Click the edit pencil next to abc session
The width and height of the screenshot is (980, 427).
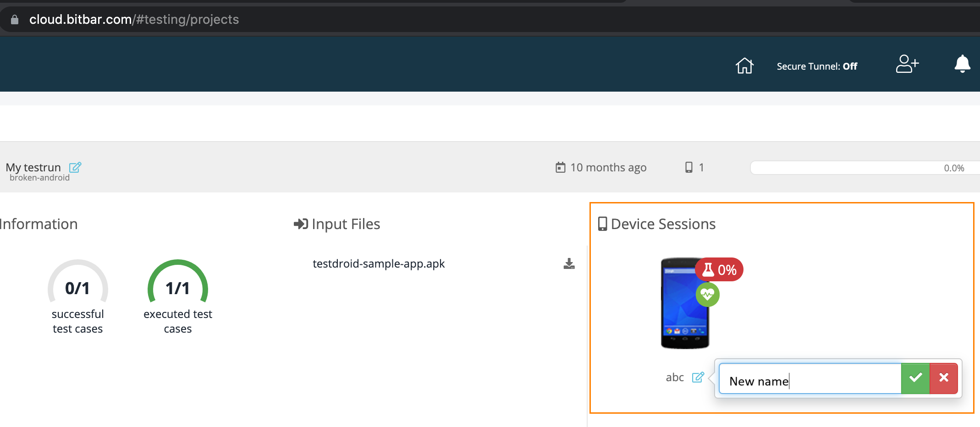698,377
